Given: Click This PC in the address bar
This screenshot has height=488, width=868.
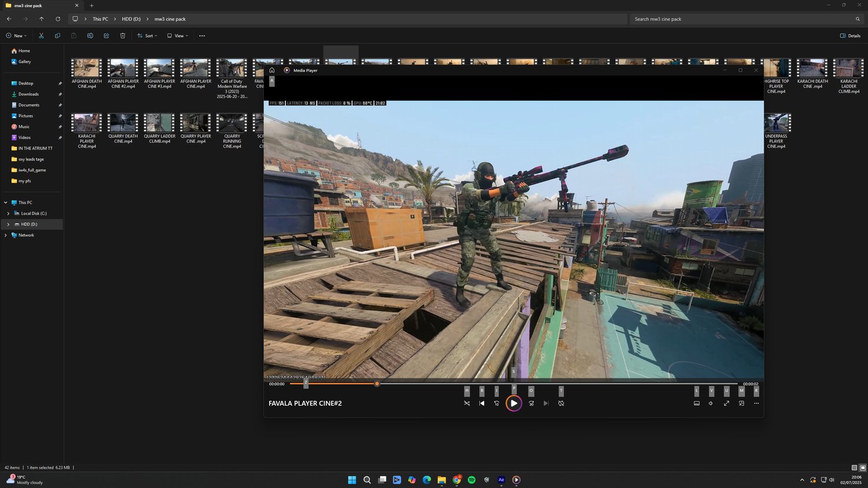Looking at the screenshot, I should coord(101,19).
